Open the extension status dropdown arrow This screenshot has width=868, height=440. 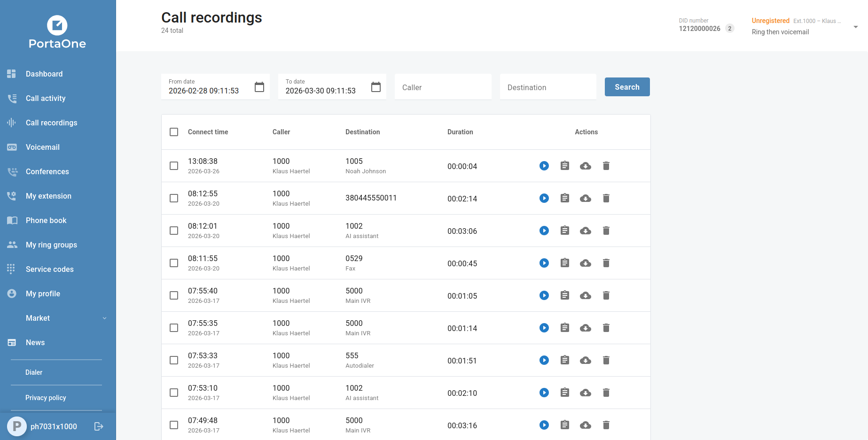855,27
